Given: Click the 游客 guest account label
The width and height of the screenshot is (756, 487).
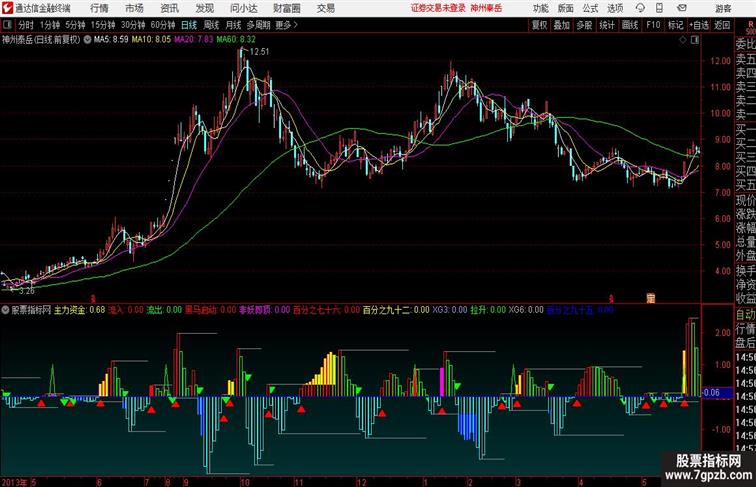Looking at the screenshot, I should (x=723, y=8).
